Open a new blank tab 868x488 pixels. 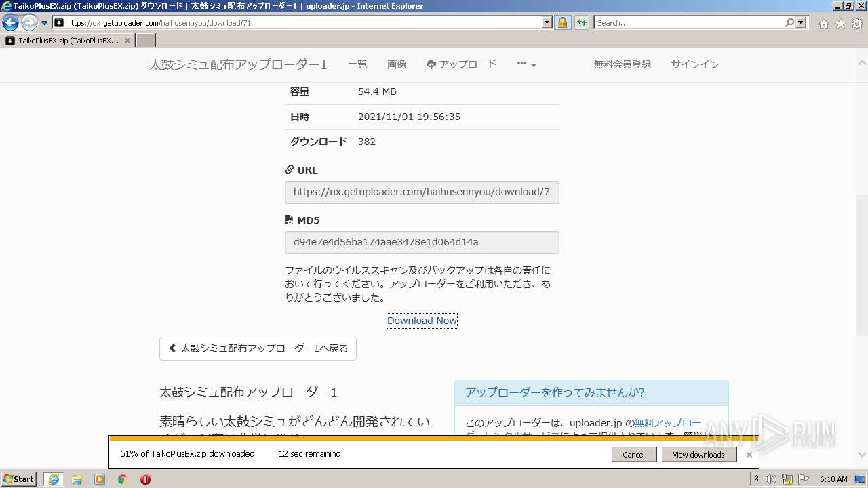click(x=146, y=41)
